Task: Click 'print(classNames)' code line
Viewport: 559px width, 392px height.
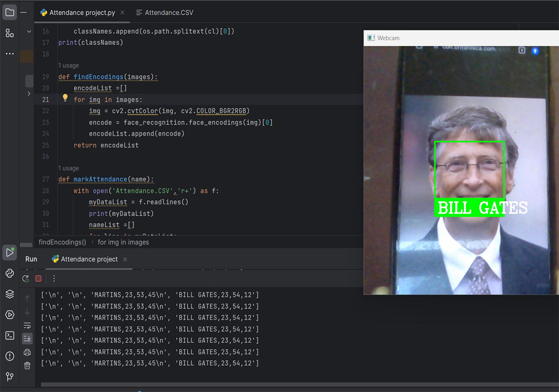Action: [x=90, y=43]
